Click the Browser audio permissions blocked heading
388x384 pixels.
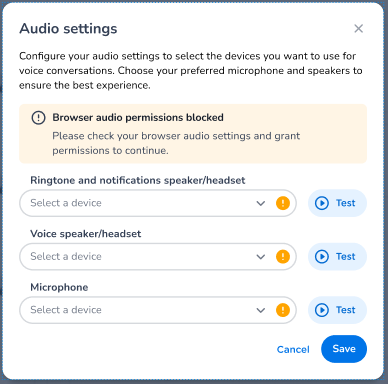click(138, 118)
